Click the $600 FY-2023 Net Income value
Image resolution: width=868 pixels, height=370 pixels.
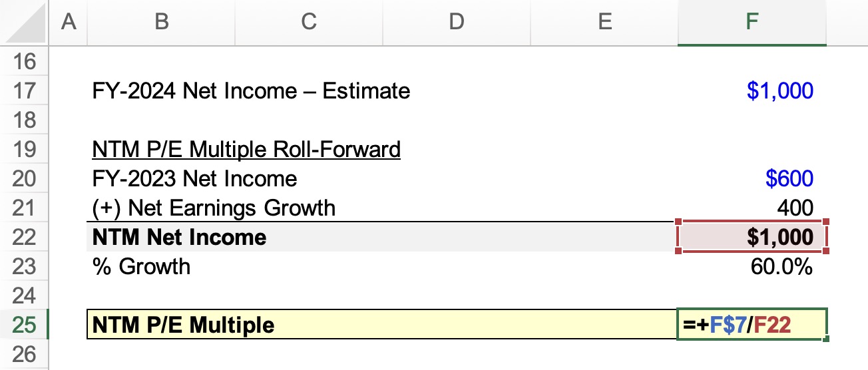(x=752, y=178)
